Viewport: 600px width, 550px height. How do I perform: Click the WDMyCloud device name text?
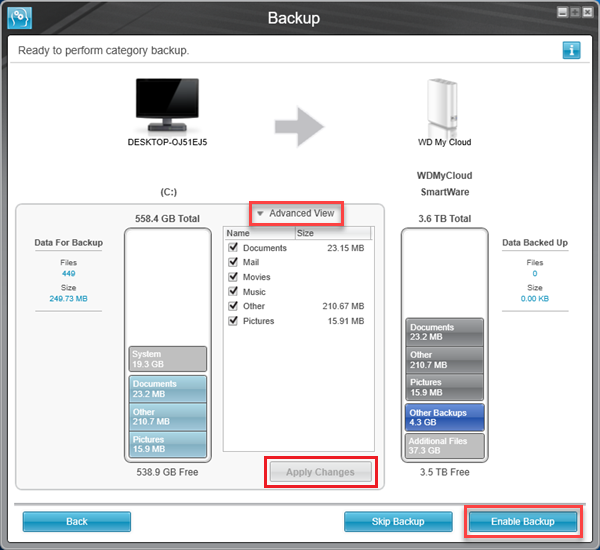tap(445, 176)
